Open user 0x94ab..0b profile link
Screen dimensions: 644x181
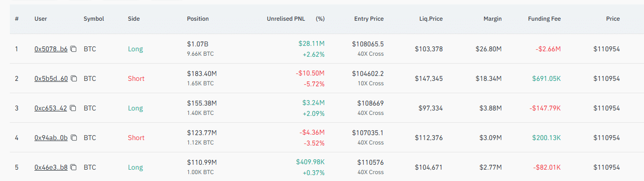[51, 138]
